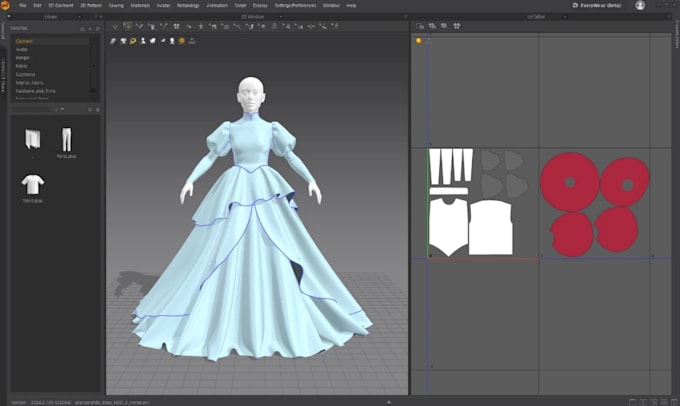
Task: Click the add plus icon in Favorites header
Action: [x=90, y=29]
